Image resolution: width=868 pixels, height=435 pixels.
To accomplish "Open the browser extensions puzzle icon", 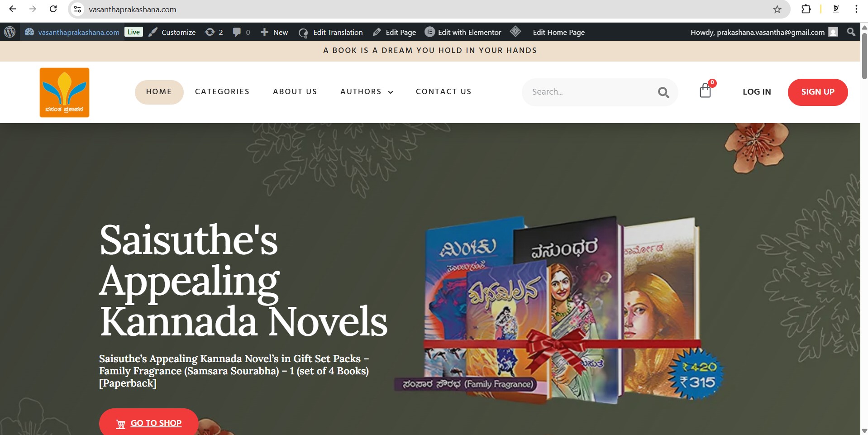I will coord(806,9).
